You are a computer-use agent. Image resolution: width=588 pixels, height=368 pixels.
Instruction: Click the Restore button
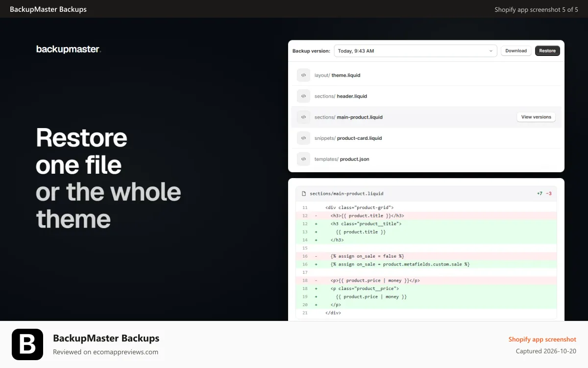point(547,51)
